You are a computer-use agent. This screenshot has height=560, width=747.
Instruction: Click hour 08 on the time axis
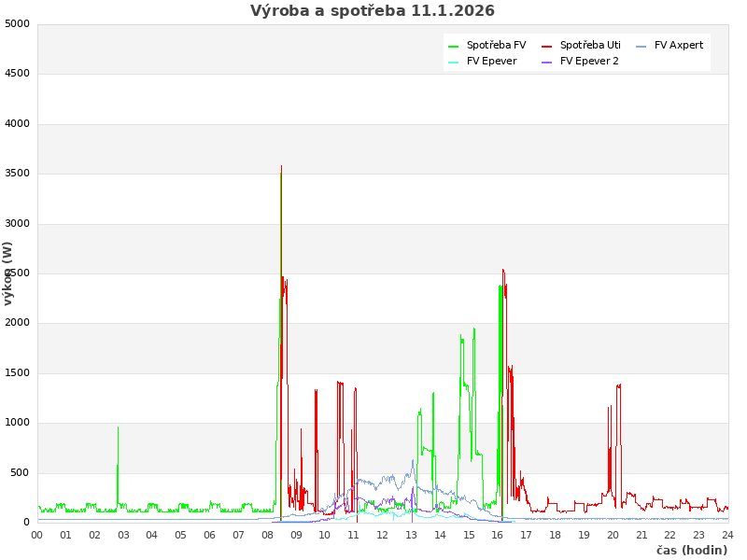[267, 535]
